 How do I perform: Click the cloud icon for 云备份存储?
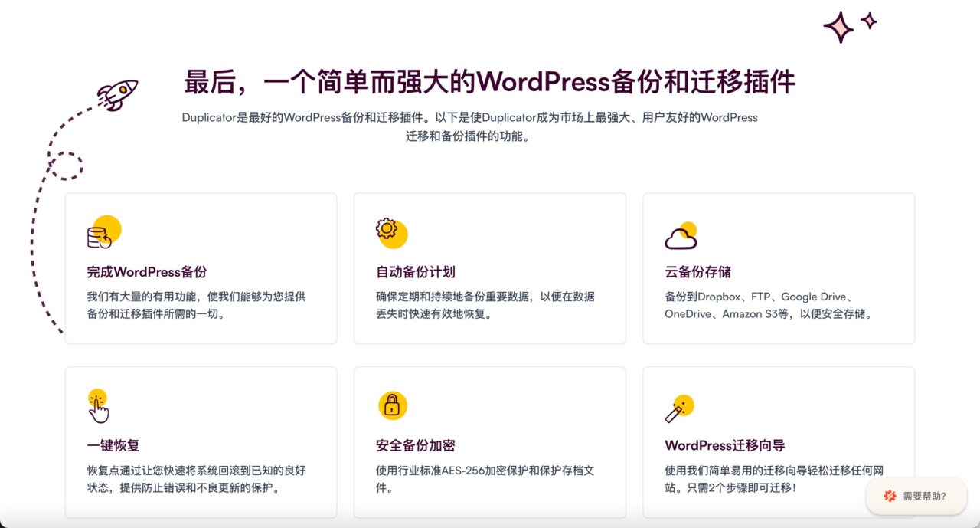point(681,236)
